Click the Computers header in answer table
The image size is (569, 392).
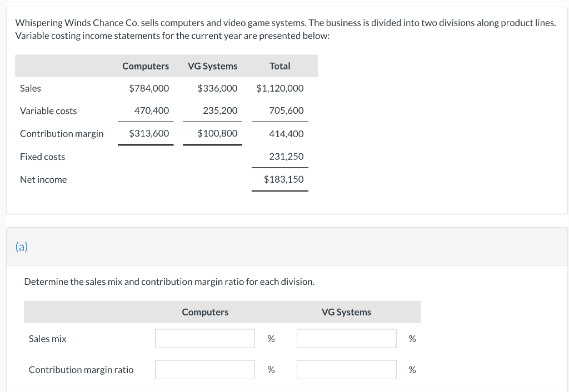click(205, 312)
